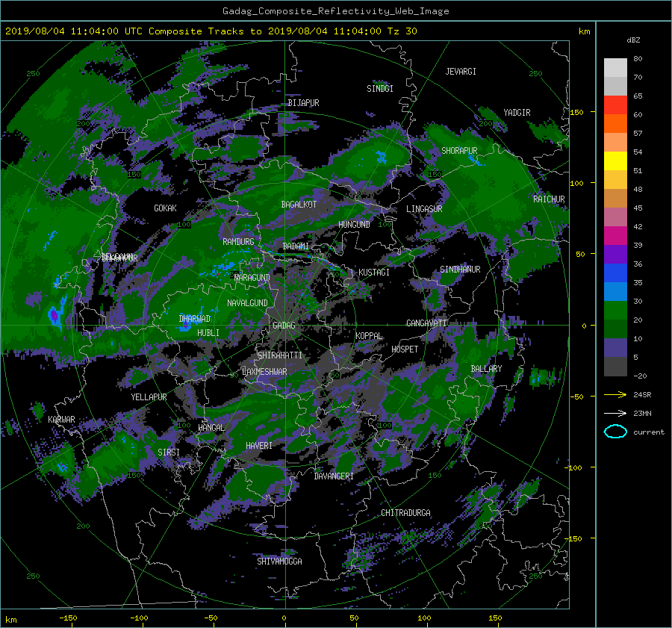Select the BADAMI town label
The height and width of the screenshot is (628, 672).
coord(296,246)
